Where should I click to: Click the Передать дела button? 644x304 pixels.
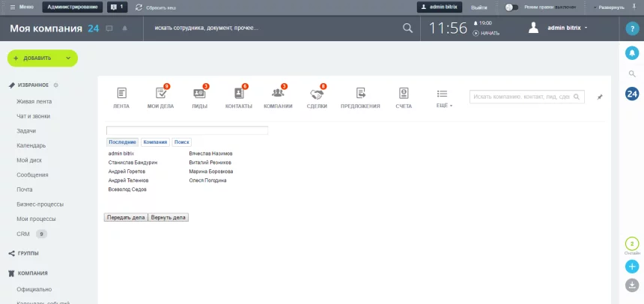(126, 217)
